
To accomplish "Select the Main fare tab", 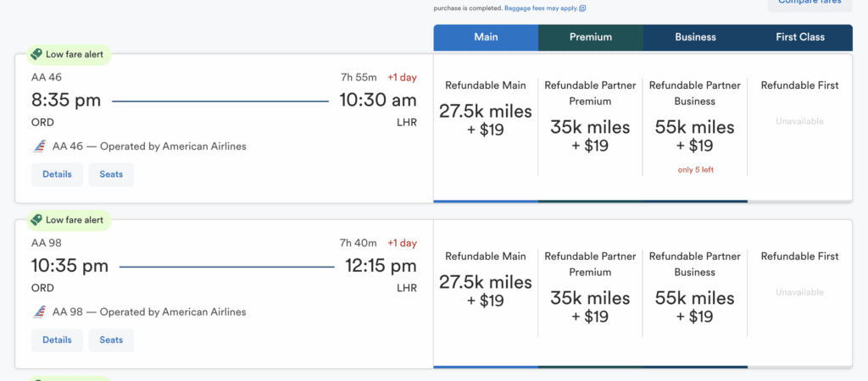I will click(486, 37).
